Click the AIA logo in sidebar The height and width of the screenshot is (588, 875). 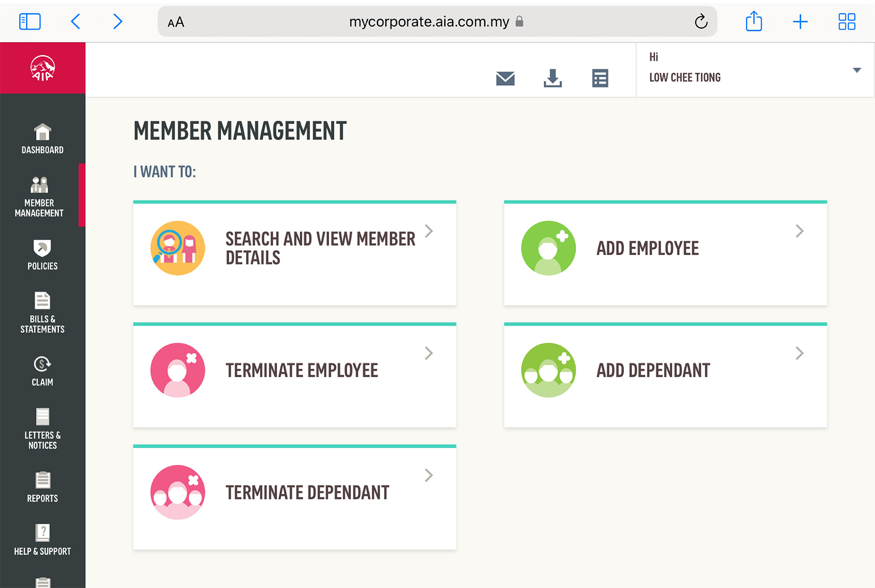tap(42, 68)
